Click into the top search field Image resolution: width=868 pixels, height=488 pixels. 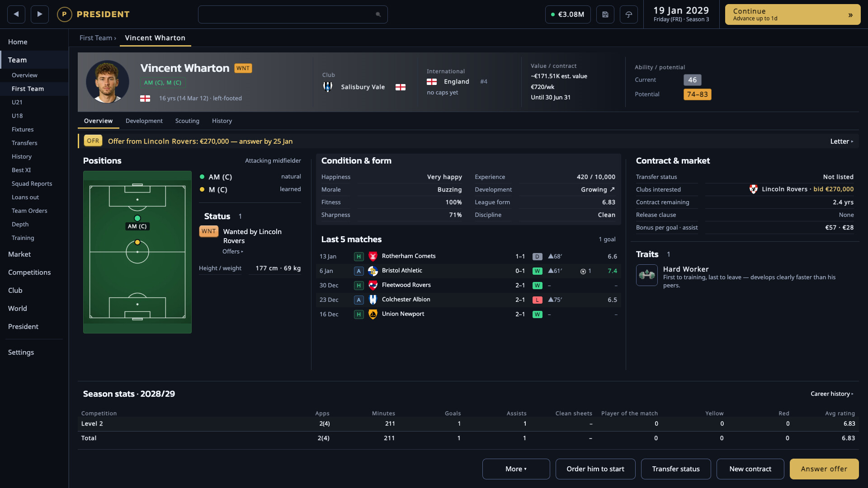point(292,14)
